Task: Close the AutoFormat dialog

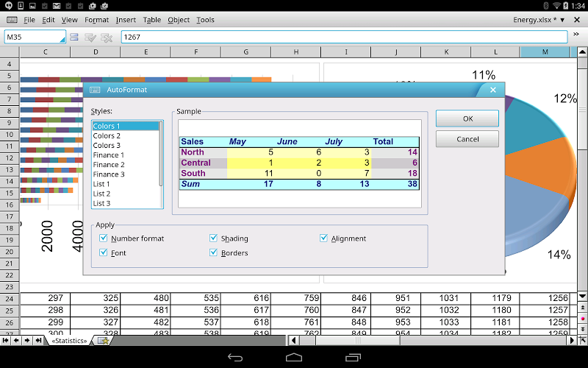Action: [493, 90]
